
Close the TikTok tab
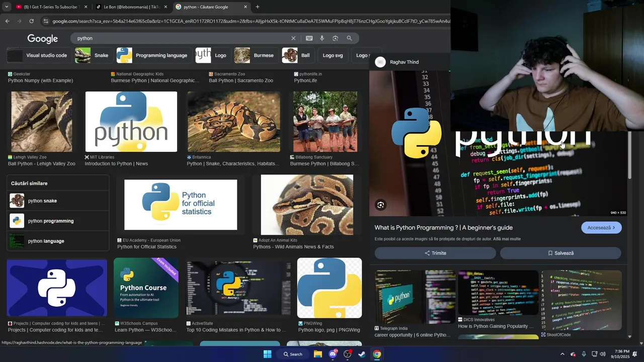point(166,7)
